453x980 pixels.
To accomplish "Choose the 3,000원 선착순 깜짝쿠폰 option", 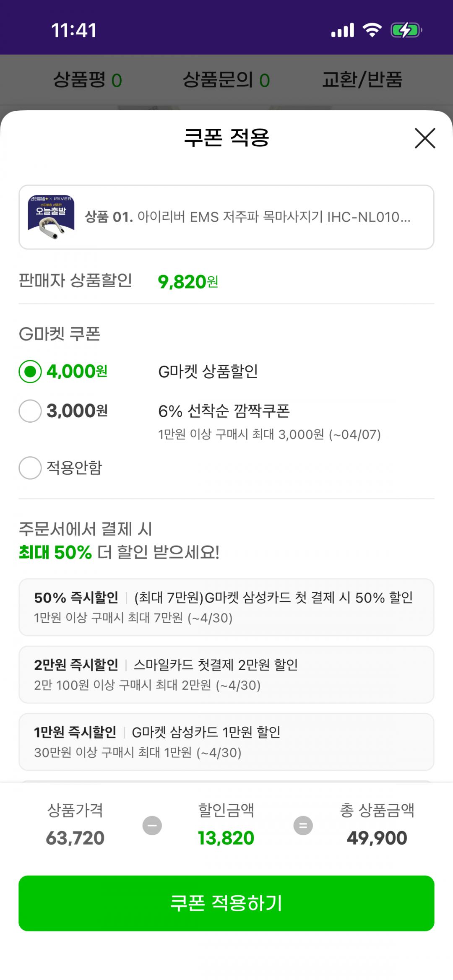I will tap(30, 411).
